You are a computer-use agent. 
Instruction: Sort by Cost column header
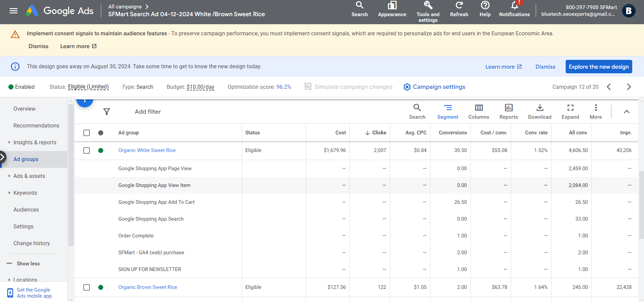pos(340,133)
